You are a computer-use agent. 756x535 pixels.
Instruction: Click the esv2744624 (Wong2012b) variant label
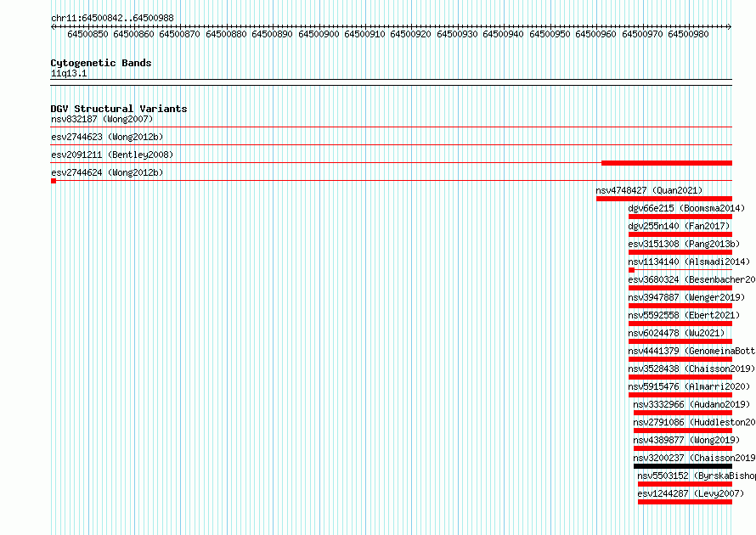(107, 172)
